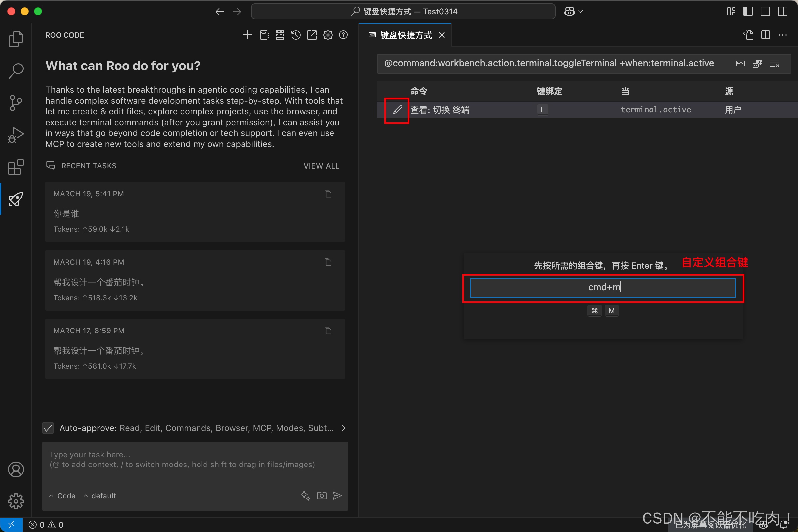Open the Extensions view
798x532 pixels.
(16, 167)
